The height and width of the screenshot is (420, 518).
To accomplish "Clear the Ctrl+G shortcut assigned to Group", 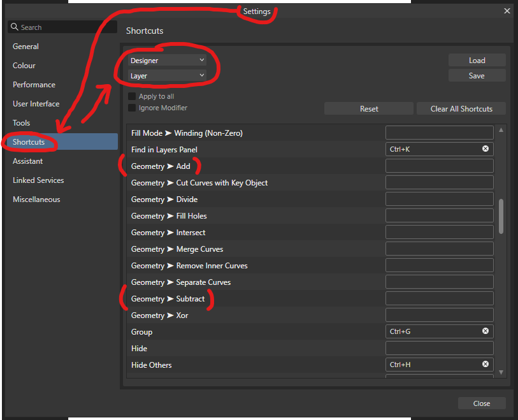I will [485, 331].
